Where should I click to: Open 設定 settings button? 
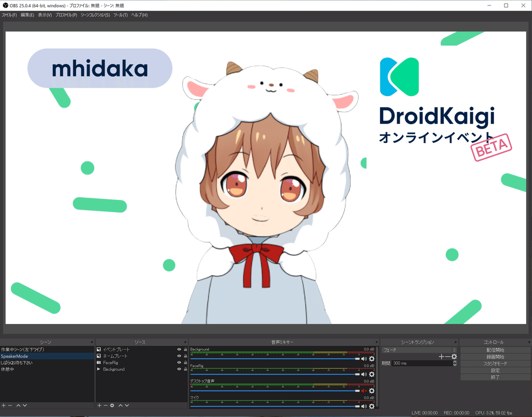tap(495, 370)
